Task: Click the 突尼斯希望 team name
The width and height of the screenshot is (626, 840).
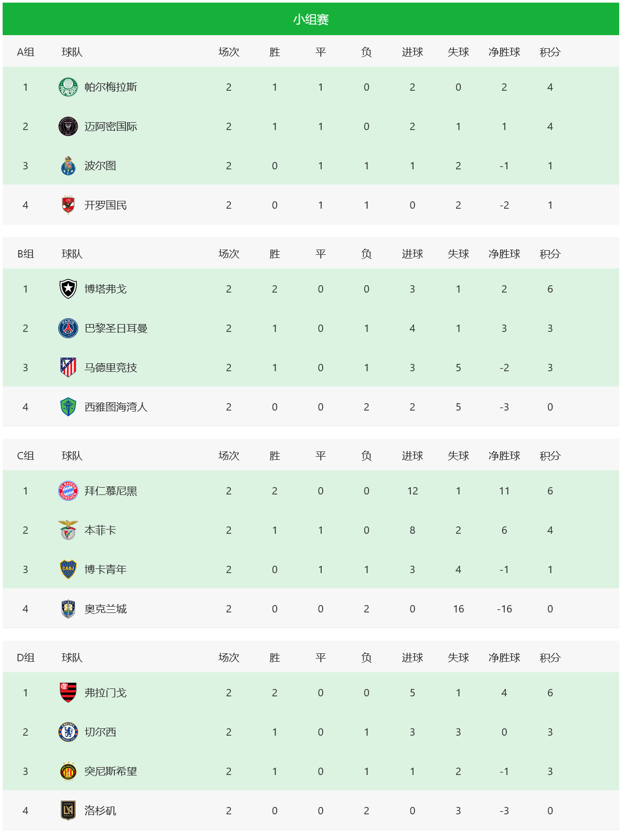Action: tap(111, 771)
